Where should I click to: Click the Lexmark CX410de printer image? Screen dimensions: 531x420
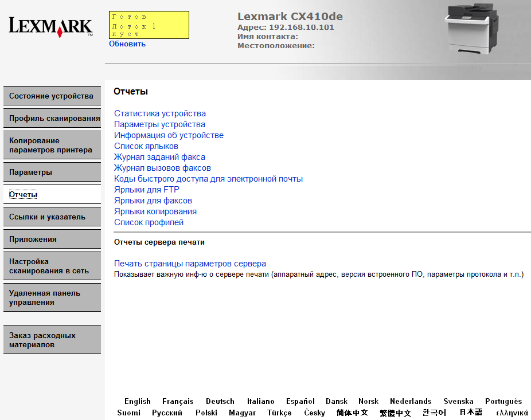(x=471, y=29)
